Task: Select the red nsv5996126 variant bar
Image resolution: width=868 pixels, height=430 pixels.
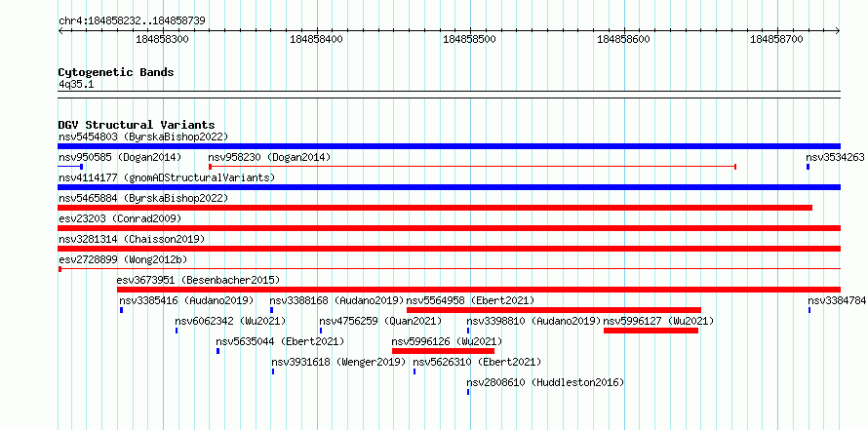Action: [x=443, y=351]
